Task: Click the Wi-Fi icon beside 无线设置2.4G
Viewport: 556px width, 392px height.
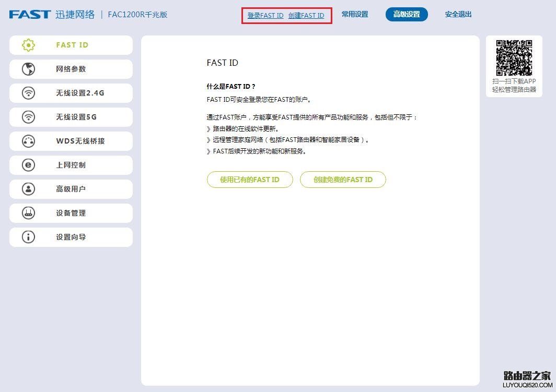Action: coord(28,93)
